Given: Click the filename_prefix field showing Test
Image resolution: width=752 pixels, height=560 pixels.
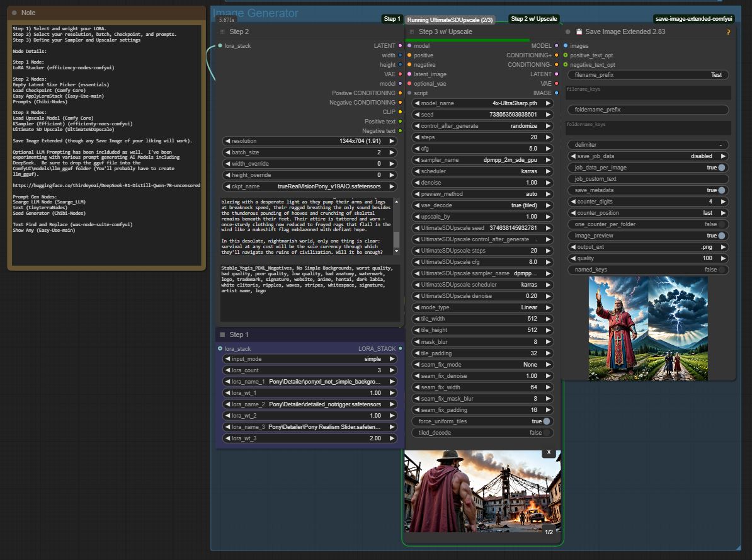Looking at the screenshot, I should [x=648, y=75].
